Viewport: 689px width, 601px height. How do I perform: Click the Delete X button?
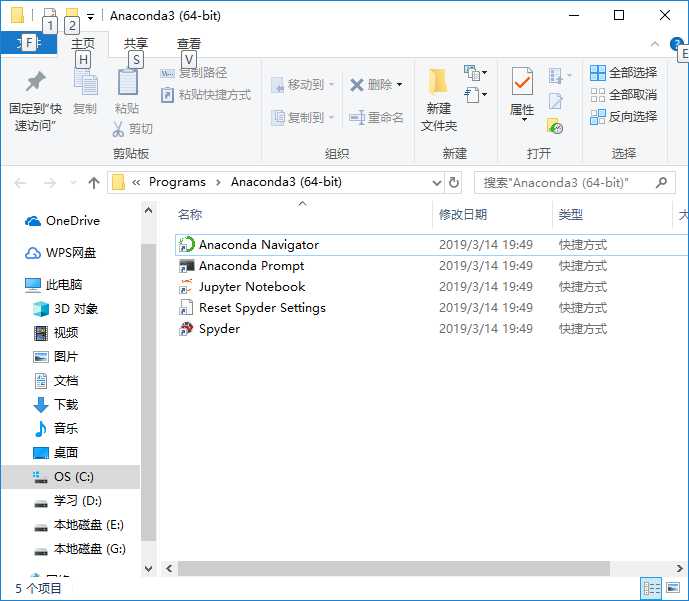click(x=376, y=84)
